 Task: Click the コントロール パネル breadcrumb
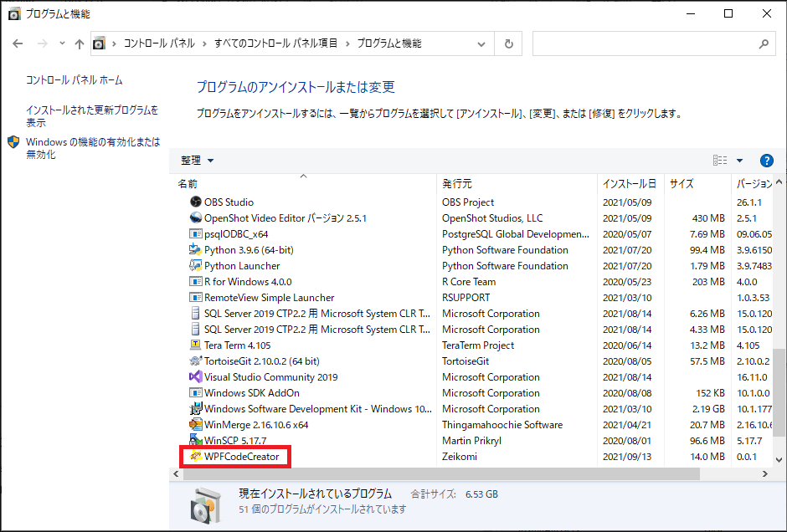click(x=159, y=43)
